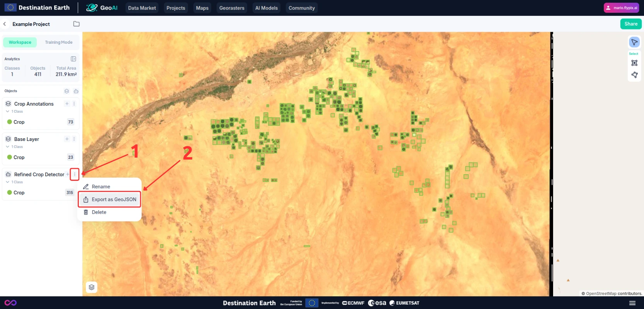Choose the polygon selection tool

coord(634,75)
